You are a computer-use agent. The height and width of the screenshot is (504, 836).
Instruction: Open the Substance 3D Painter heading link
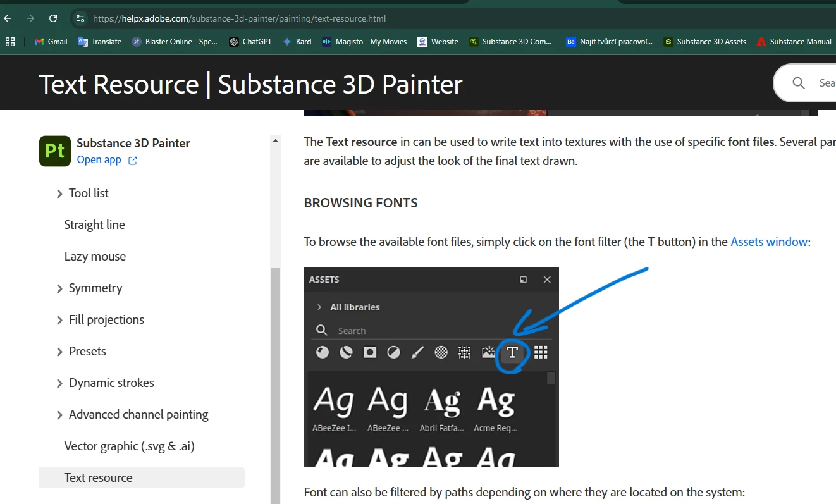(x=133, y=143)
